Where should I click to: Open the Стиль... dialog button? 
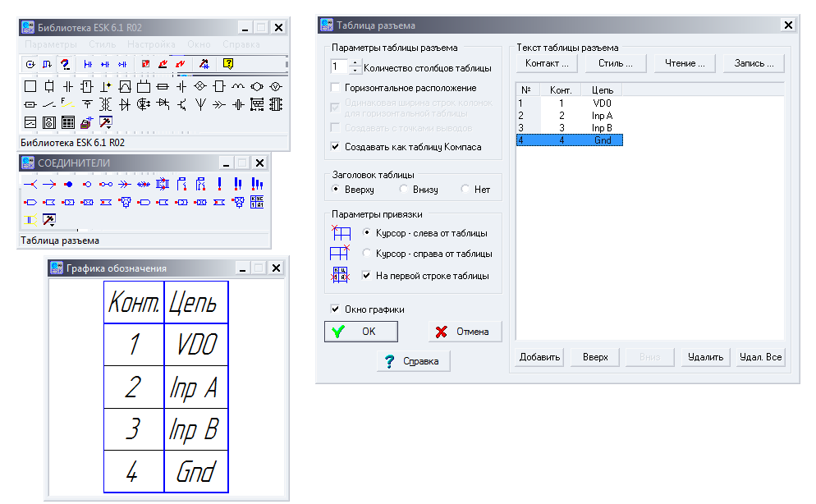point(616,63)
